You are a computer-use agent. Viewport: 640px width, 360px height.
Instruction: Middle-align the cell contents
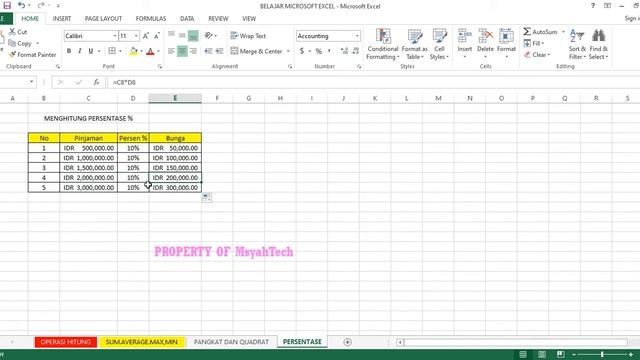pyautogui.click(x=182, y=36)
